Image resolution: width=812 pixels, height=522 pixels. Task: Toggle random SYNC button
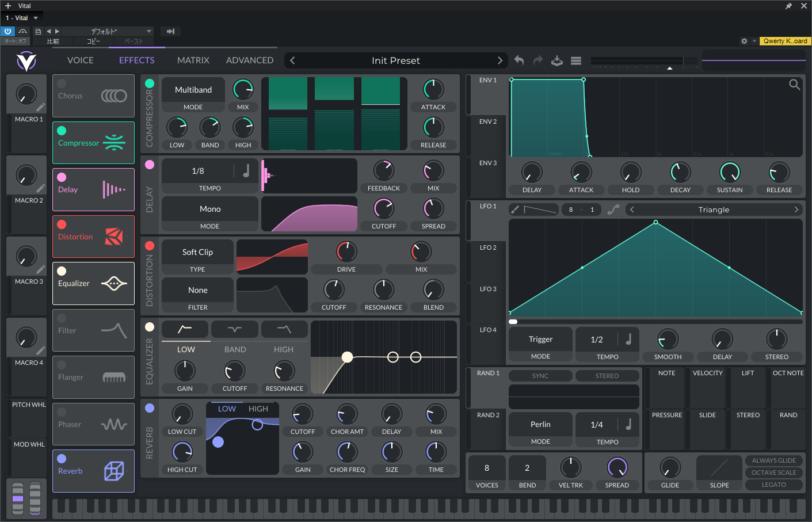540,376
